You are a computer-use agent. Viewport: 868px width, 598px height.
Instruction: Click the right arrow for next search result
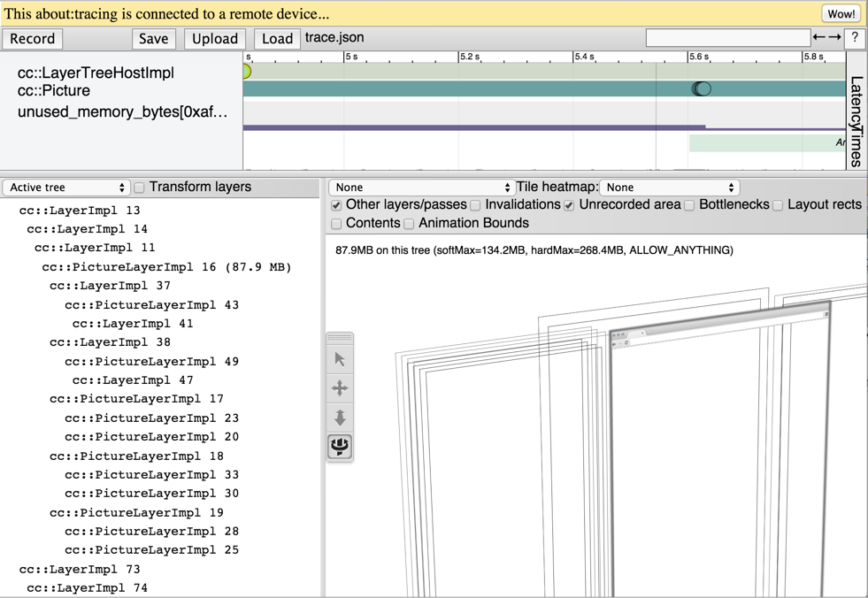(834, 38)
